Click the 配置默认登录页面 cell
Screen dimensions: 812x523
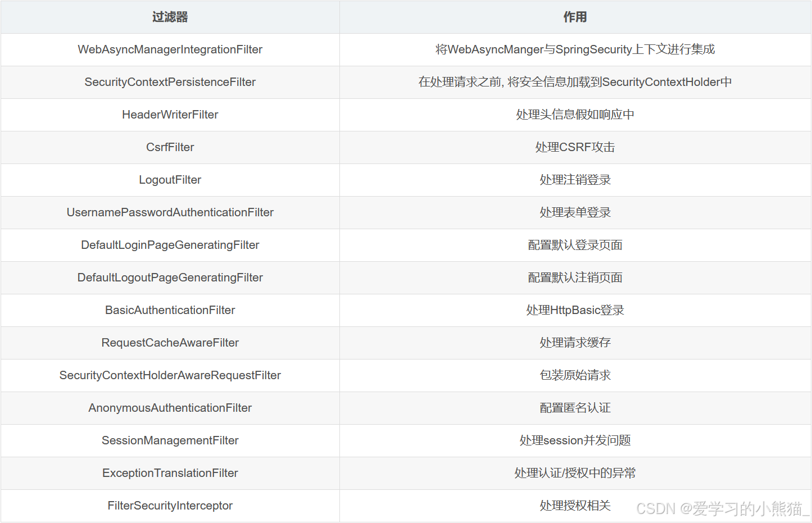click(x=575, y=245)
